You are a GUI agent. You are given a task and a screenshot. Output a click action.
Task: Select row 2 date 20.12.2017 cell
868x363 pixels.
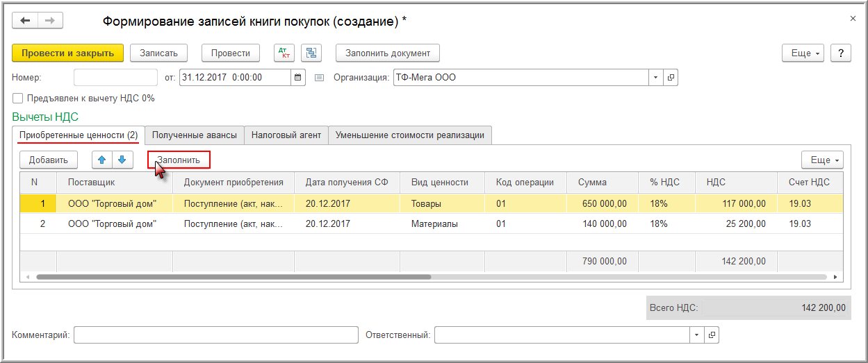pyautogui.click(x=347, y=223)
